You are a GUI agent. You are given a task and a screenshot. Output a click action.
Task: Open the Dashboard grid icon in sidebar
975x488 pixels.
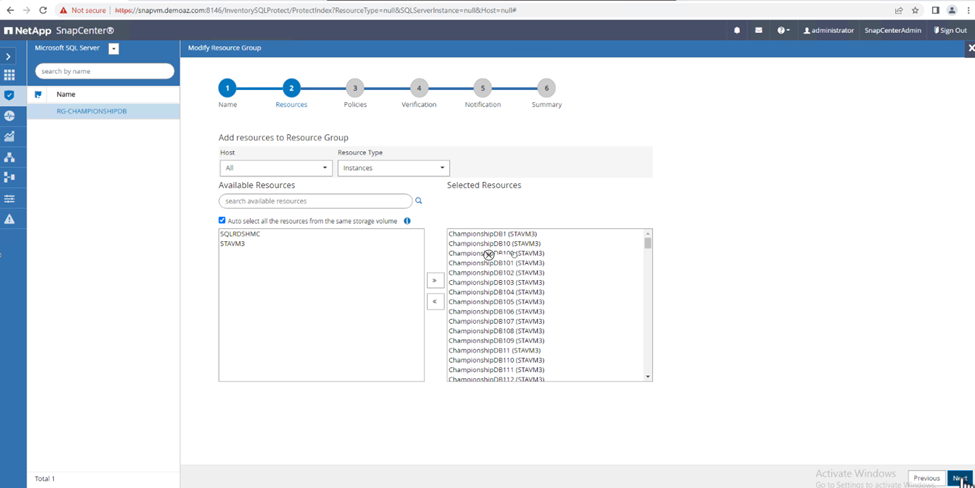(x=9, y=75)
